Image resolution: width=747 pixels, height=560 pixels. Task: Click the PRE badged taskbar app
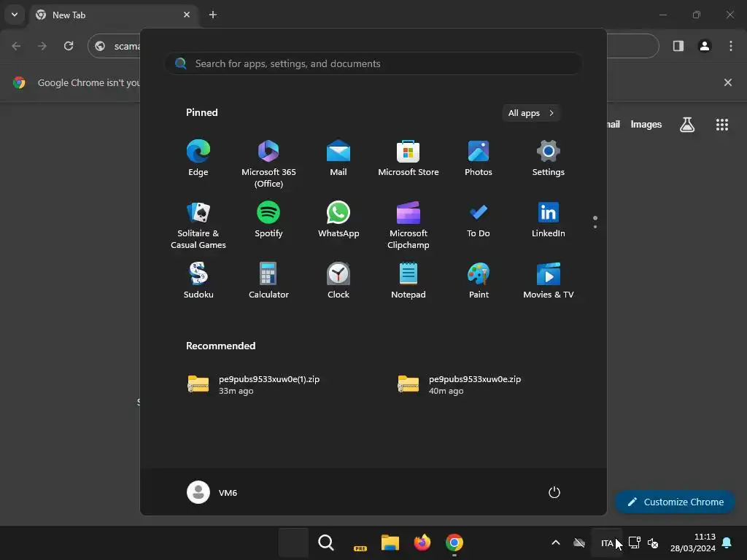pyautogui.click(x=359, y=542)
